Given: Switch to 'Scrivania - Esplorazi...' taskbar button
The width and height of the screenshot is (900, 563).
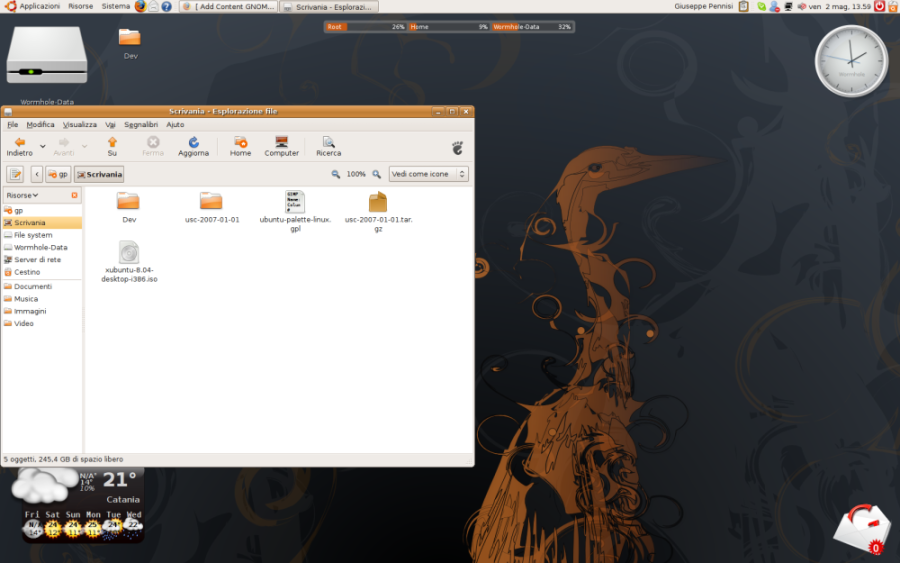Looking at the screenshot, I should pyautogui.click(x=329, y=7).
